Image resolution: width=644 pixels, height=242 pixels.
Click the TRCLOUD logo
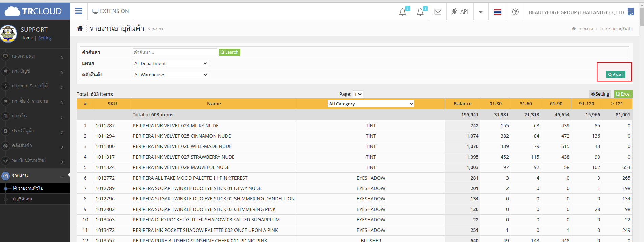[33, 11]
